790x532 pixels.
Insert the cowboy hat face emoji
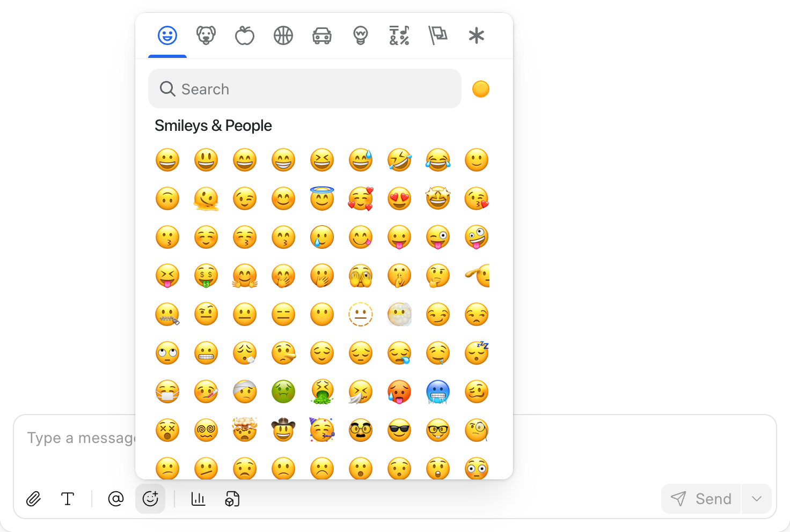click(x=283, y=430)
